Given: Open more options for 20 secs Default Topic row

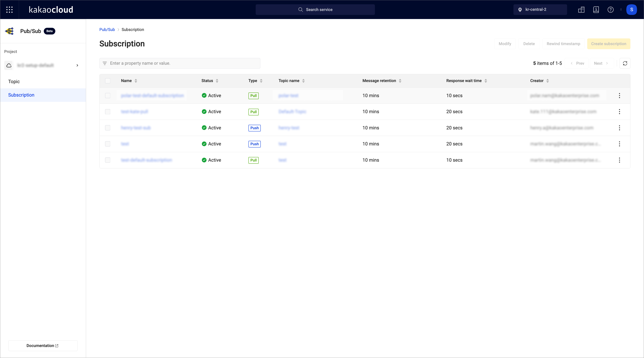Looking at the screenshot, I should [x=620, y=112].
